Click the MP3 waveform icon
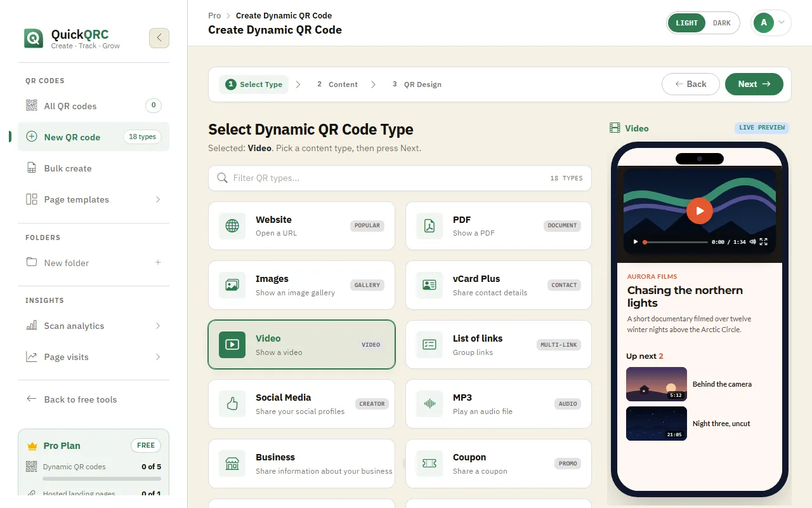 click(429, 404)
